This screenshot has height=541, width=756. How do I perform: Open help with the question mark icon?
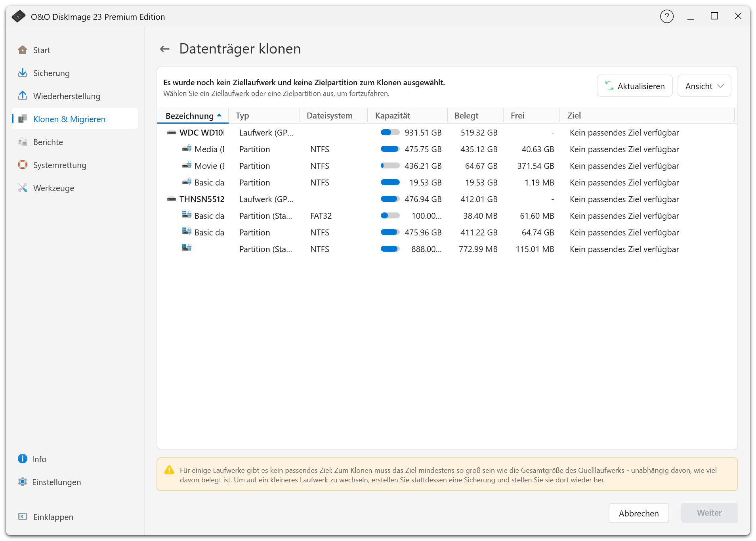tap(667, 16)
